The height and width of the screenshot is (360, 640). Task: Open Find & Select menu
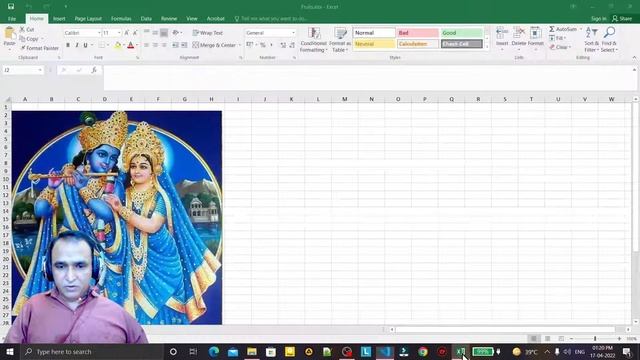click(609, 40)
